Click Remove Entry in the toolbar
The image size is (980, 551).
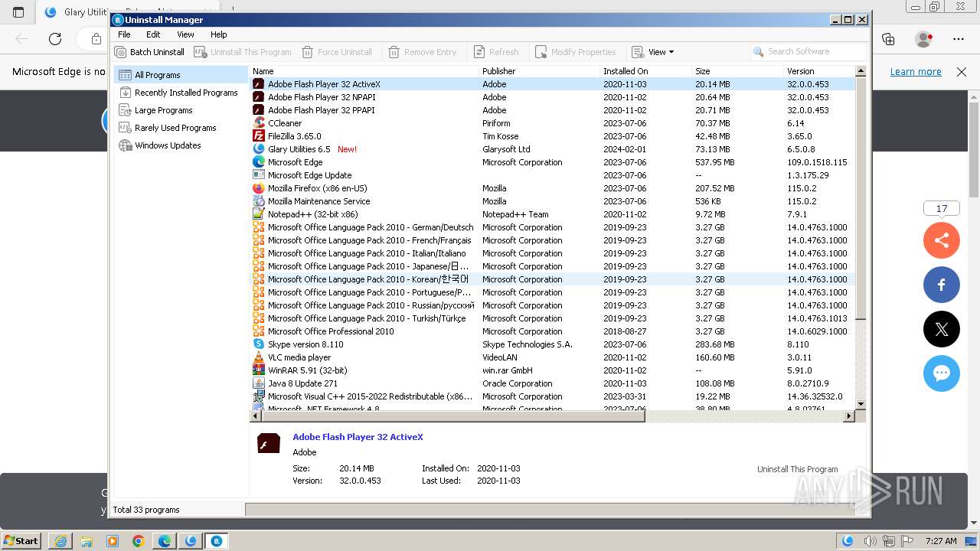click(x=423, y=52)
